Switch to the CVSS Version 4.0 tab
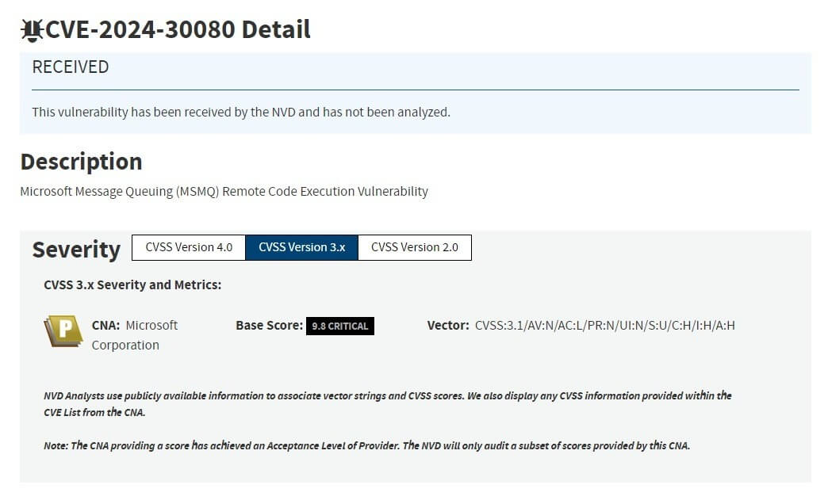Viewport: 828px width, 504px height. point(189,247)
